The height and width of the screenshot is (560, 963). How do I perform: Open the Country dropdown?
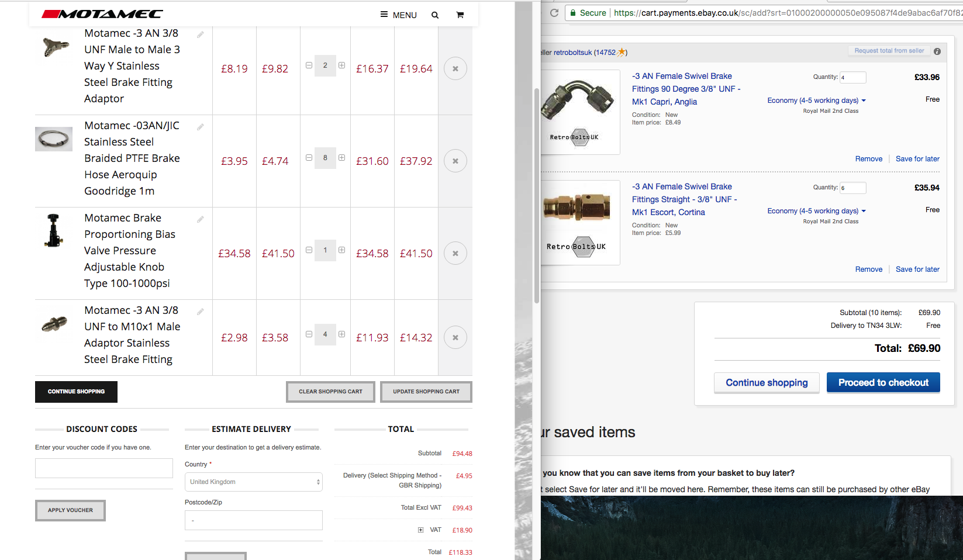point(253,482)
